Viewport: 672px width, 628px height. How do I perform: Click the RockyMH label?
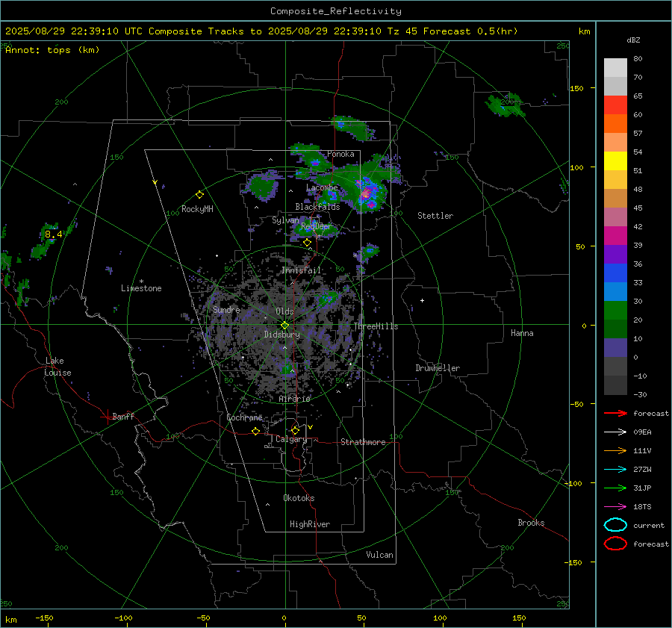197,209
